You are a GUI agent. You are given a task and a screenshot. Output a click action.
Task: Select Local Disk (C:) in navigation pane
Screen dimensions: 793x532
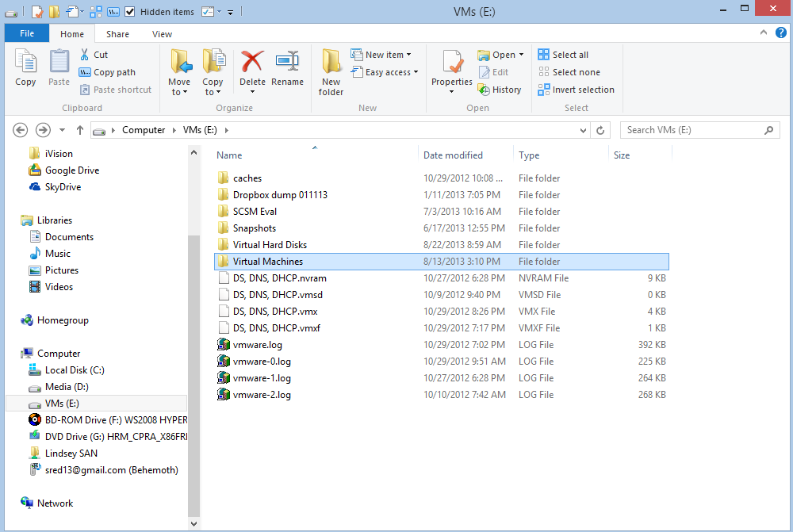(75, 370)
